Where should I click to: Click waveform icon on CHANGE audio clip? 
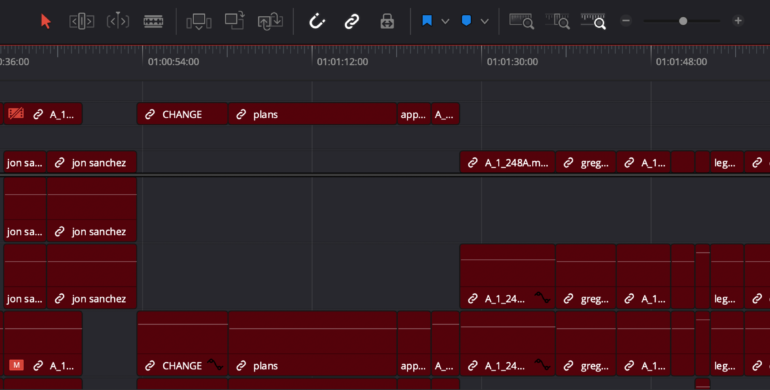click(x=215, y=364)
